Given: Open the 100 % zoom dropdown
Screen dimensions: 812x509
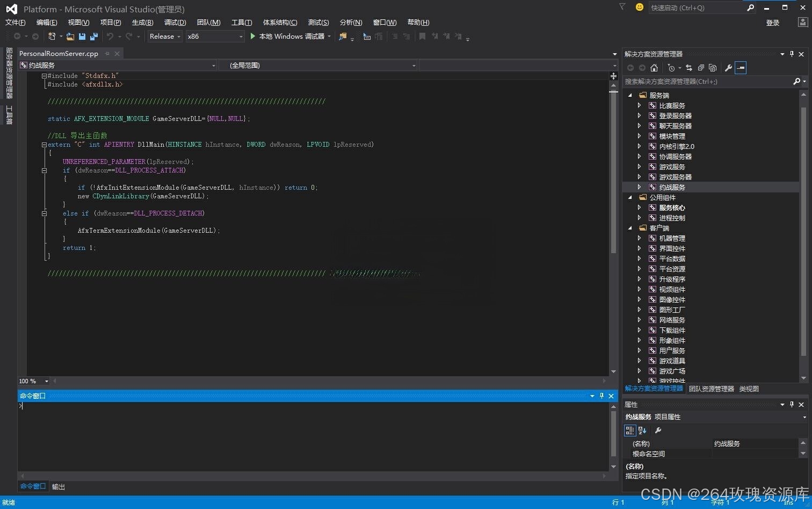Looking at the screenshot, I should click(34, 381).
